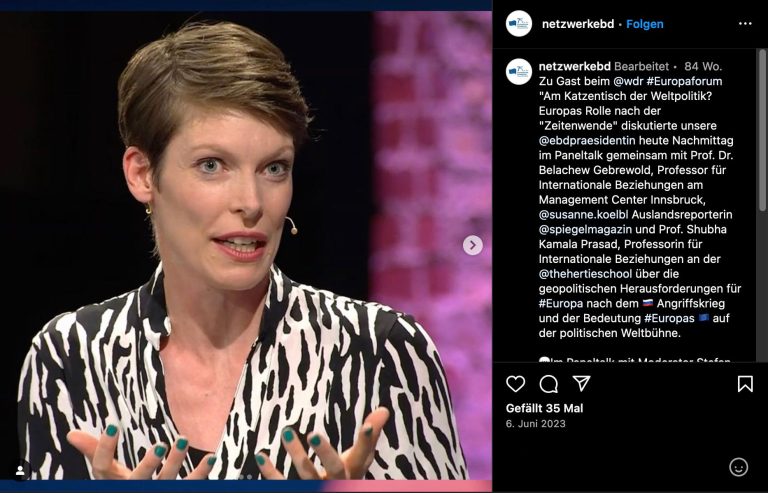The width and height of the screenshot is (768, 493).
Task: Open the @ebdpraesidentin mention
Action: point(587,141)
